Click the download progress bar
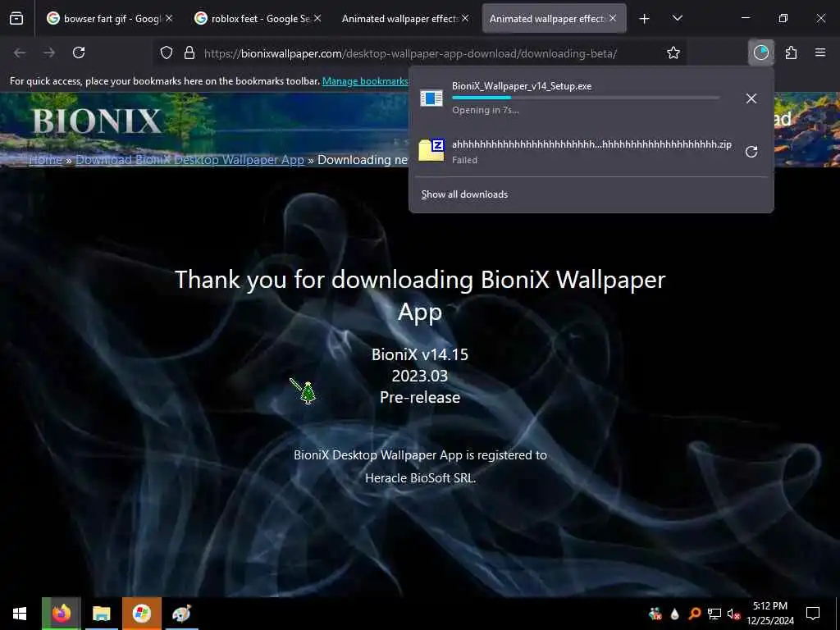Viewport: 840px width, 630px height. click(586, 98)
